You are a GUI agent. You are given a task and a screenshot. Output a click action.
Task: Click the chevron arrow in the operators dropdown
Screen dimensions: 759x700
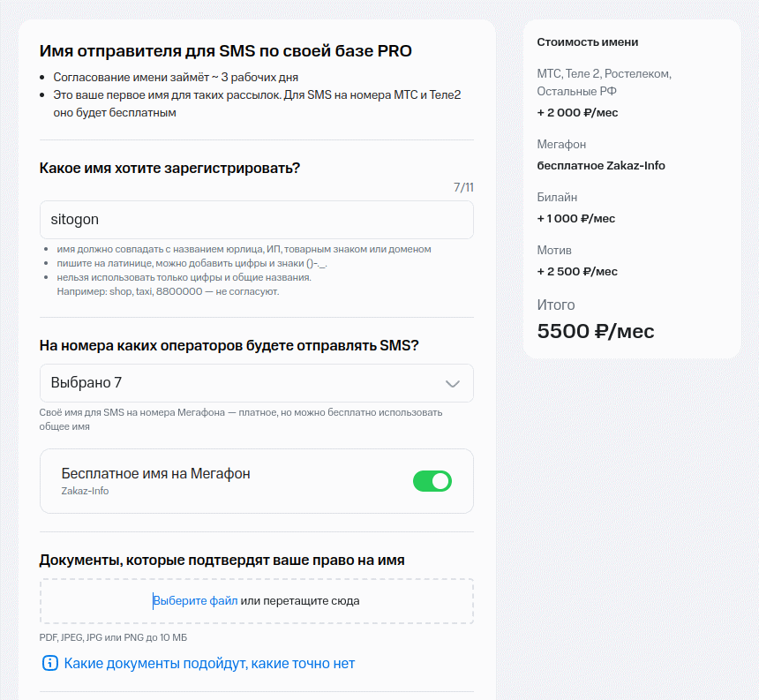pyautogui.click(x=453, y=383)
